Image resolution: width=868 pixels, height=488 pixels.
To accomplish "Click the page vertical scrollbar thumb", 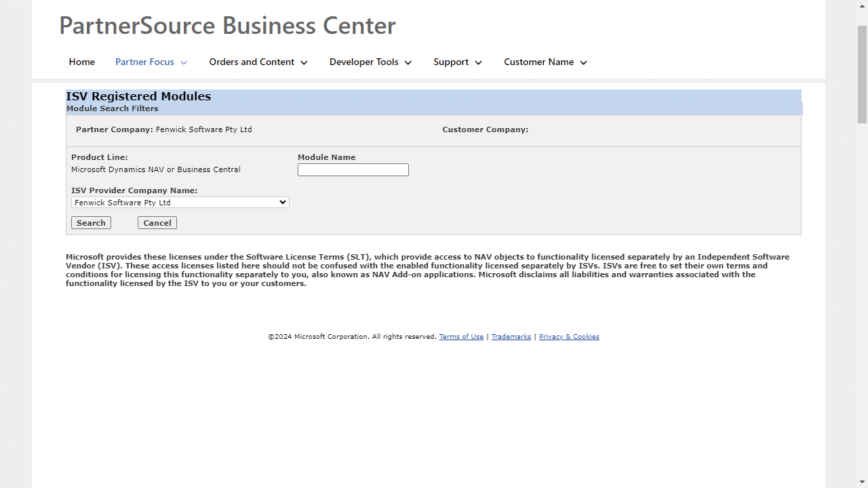I will (x=863, y=75).
